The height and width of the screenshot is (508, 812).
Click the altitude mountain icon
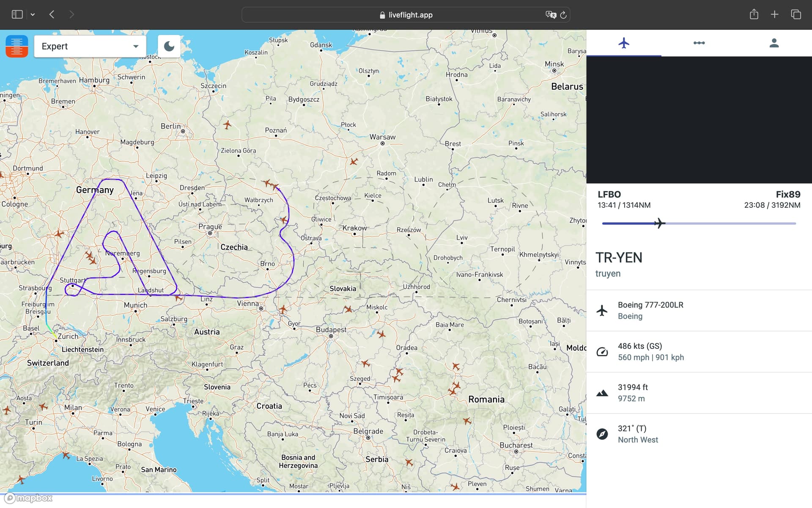602,393
